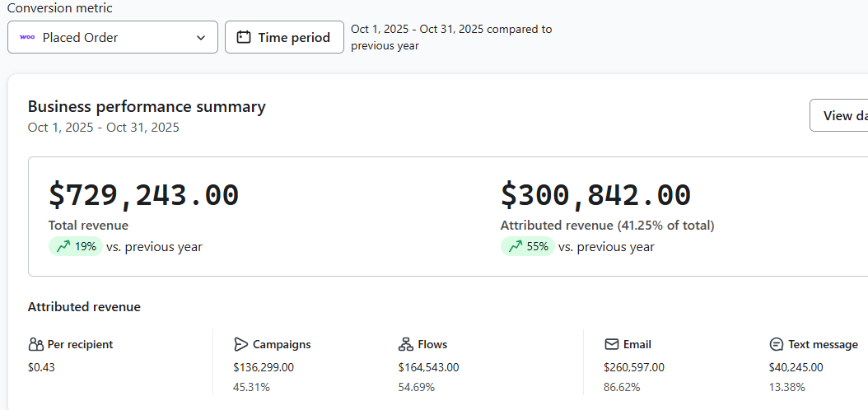The width and height of the screenshot is (868, 410).
Task: Click the WooCommerce logo icon
Action: (x=27, y=37)
